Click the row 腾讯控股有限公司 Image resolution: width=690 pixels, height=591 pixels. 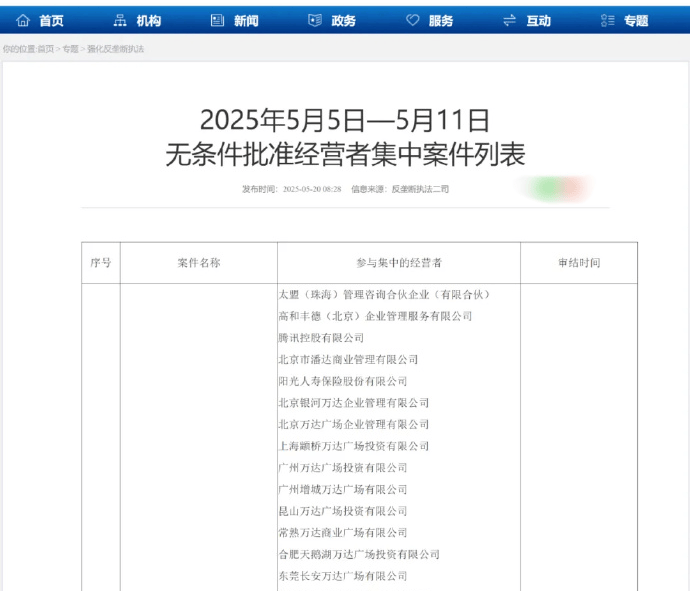[321, 338]
